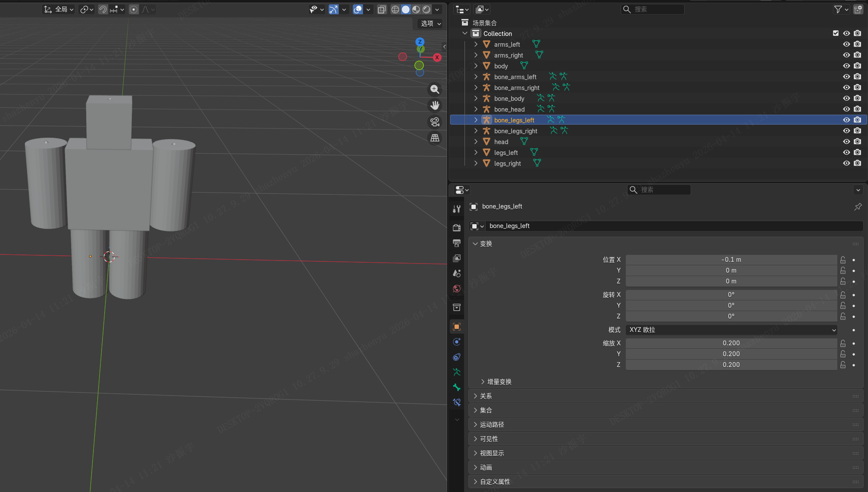Open the Tool properties tab
The width and height of the screenshot is (868, 492).
[456, 209]
